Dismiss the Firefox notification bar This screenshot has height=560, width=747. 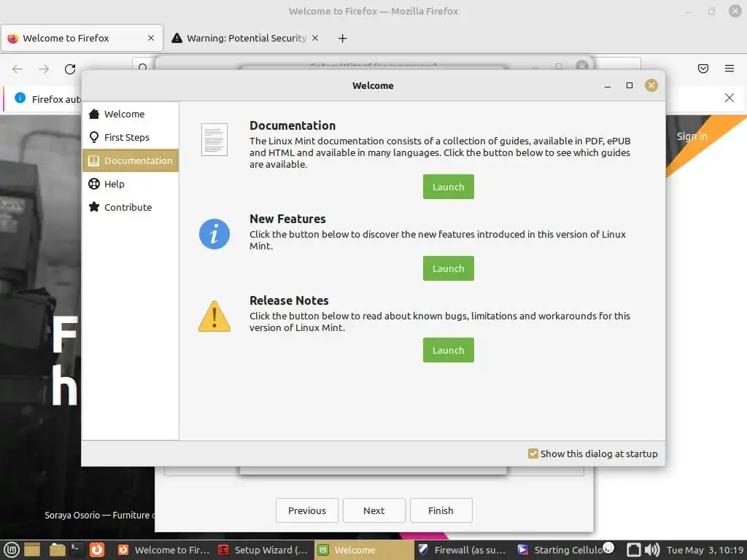(729, 98)
